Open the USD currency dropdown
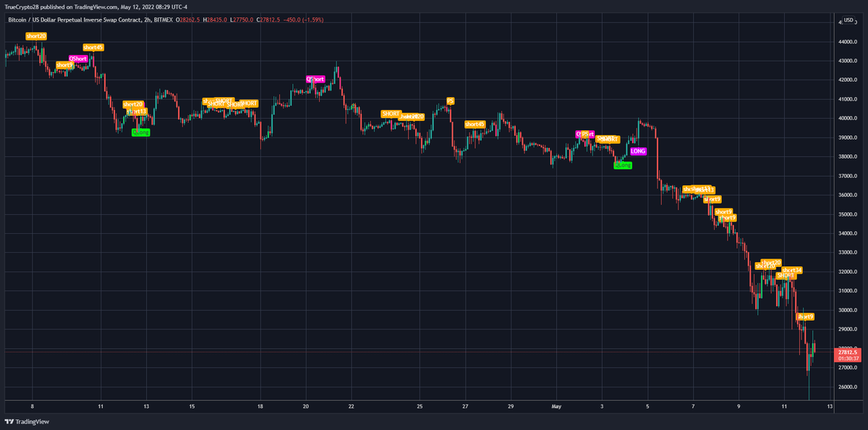Screen dimensions: 868x430 tap(849, 20)
